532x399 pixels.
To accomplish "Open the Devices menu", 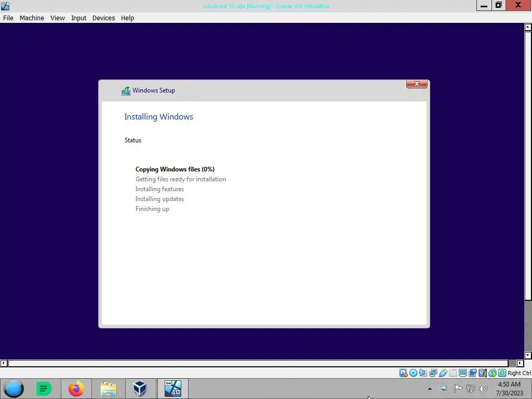I will click(103, 18).
